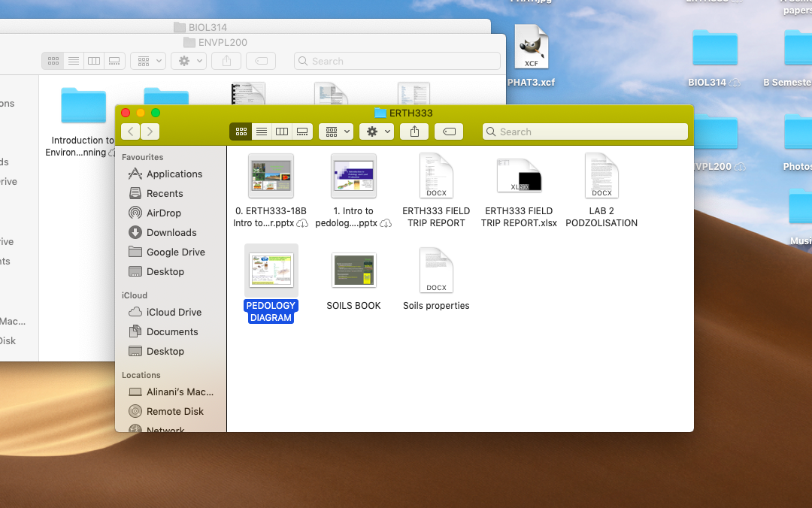Close the ERTH333 Finder window
This screenshot has height=508, width=812.
click(126, 113)
